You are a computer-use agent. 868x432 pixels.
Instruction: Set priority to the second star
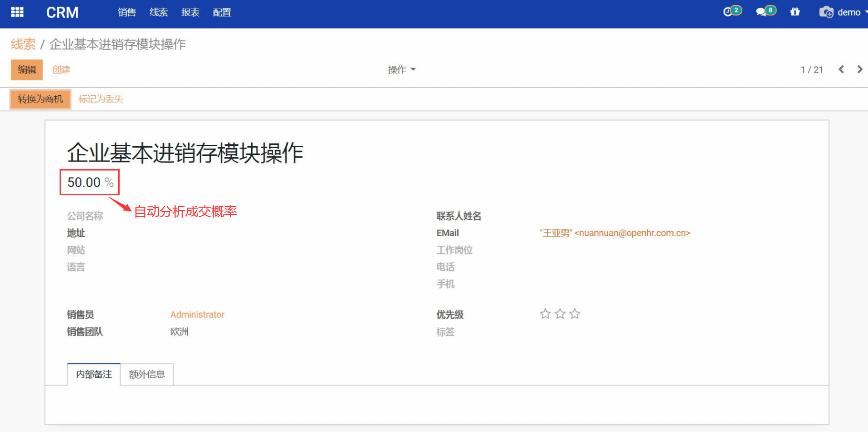tap(560, 314)
